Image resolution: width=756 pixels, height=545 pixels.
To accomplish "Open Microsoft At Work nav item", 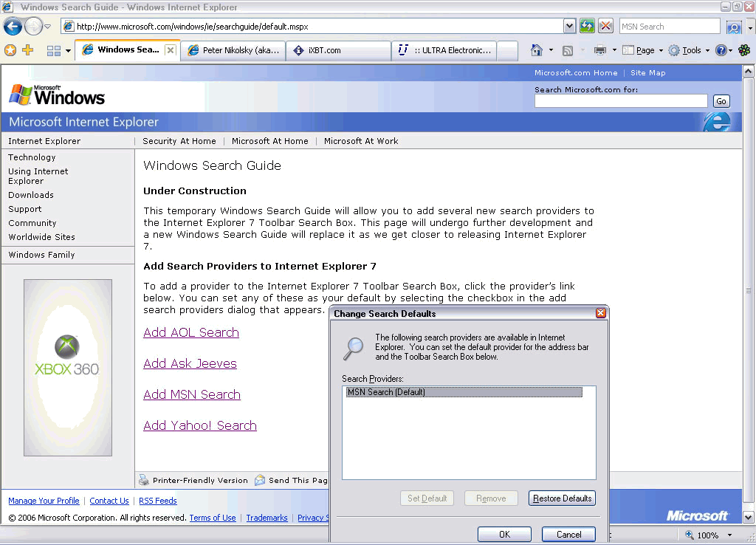I will 360,141.
